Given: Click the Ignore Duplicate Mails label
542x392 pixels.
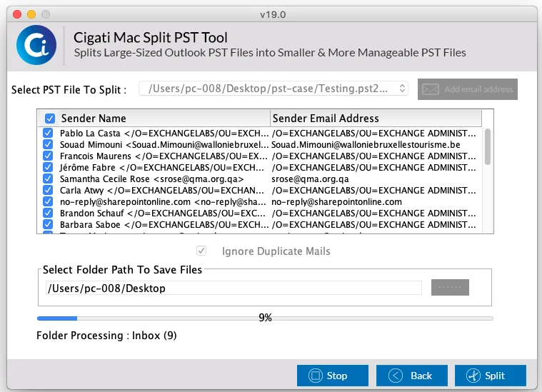Looking at the screenshot, I should pos(276,251).
